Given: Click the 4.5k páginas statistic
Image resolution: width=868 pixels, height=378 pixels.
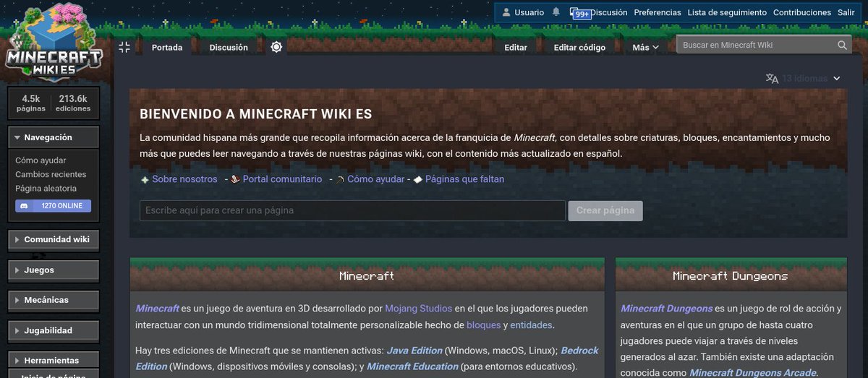Looking at the screenshot, I should coord(31,103).
